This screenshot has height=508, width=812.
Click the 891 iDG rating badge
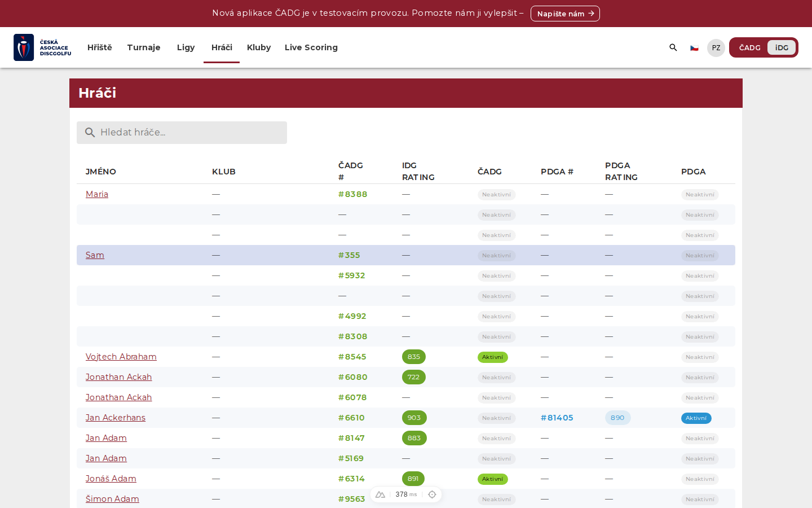coord(413,479)
